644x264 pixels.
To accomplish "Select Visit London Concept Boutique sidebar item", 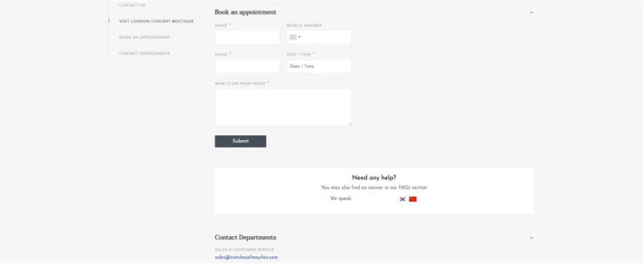I will (157, 21).
